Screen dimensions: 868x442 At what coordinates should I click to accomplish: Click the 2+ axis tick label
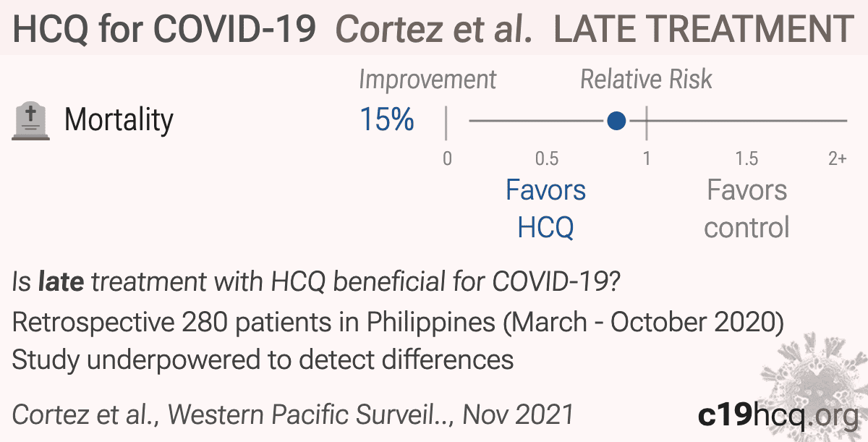837,158
